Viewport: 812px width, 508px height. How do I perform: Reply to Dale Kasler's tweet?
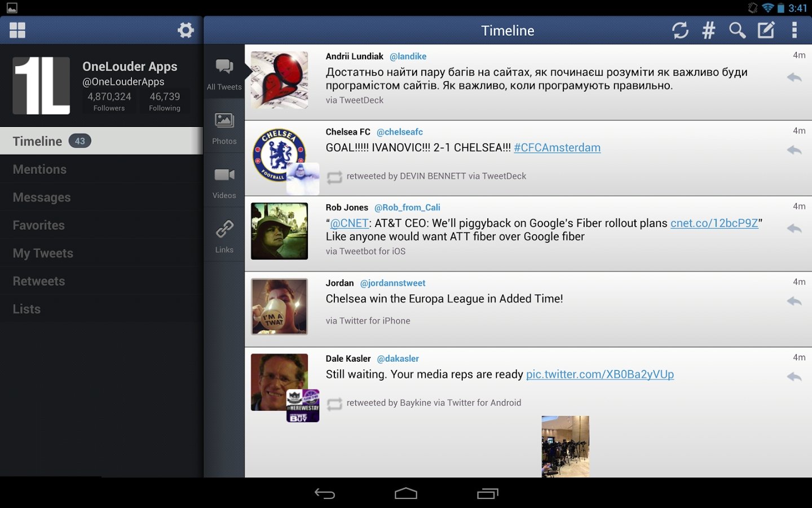pos(794,376)
